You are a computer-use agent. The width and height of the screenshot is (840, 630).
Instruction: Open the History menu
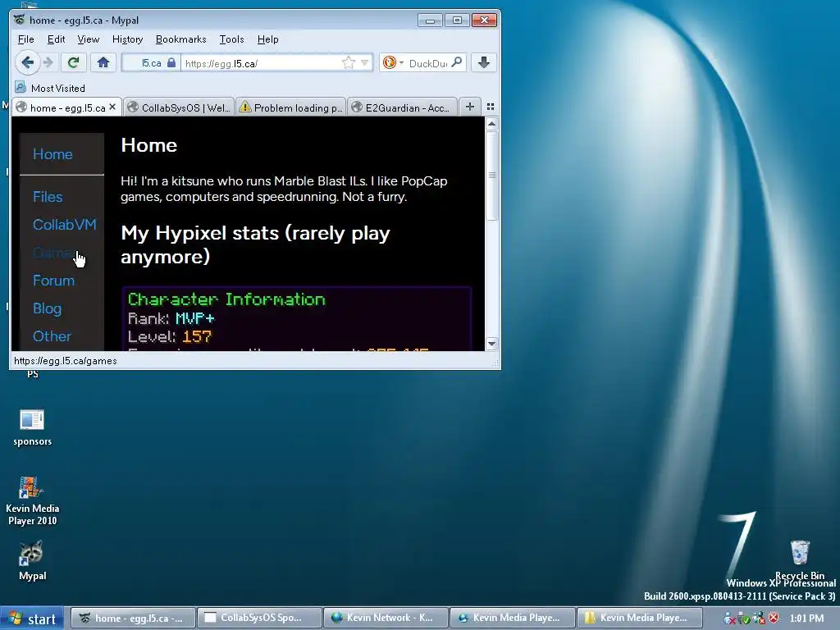pyautogui.click(x=127, y=39)
